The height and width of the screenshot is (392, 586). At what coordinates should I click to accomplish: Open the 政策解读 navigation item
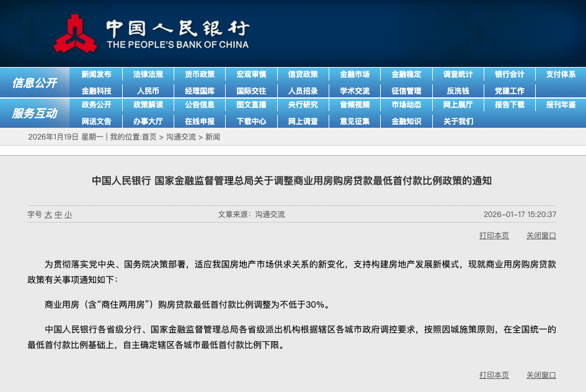[148, 105]
